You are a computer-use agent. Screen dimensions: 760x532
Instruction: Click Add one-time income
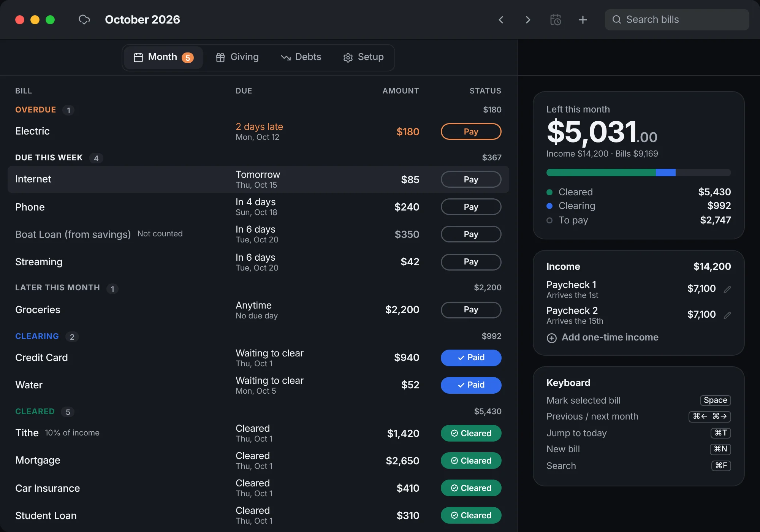coord(602,337)
